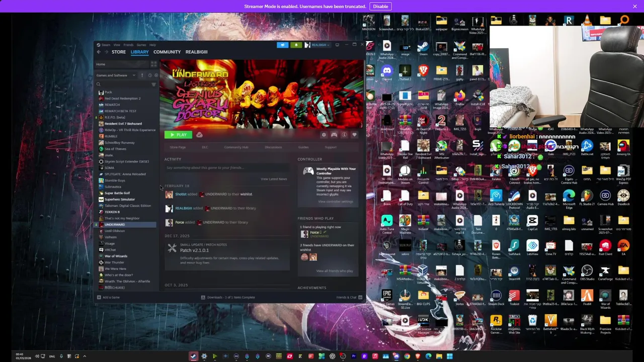
Task: Open the REALBIGIII profile tab
Action: (x=196, y=52)
